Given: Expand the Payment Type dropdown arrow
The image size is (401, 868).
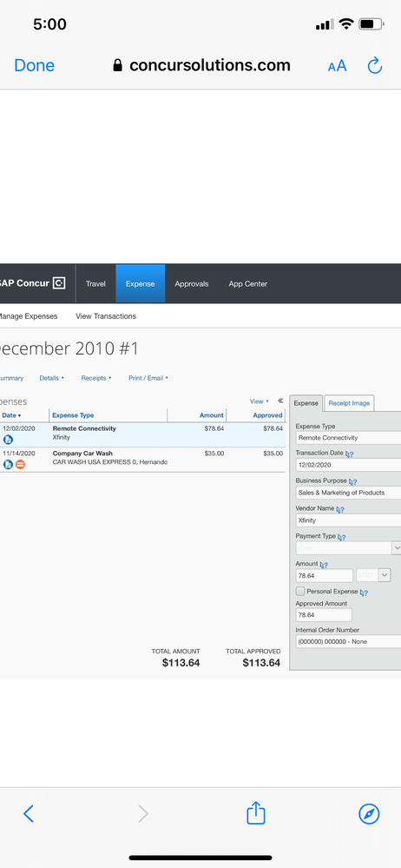Looking at the screenshot, I should click(397, 548).
